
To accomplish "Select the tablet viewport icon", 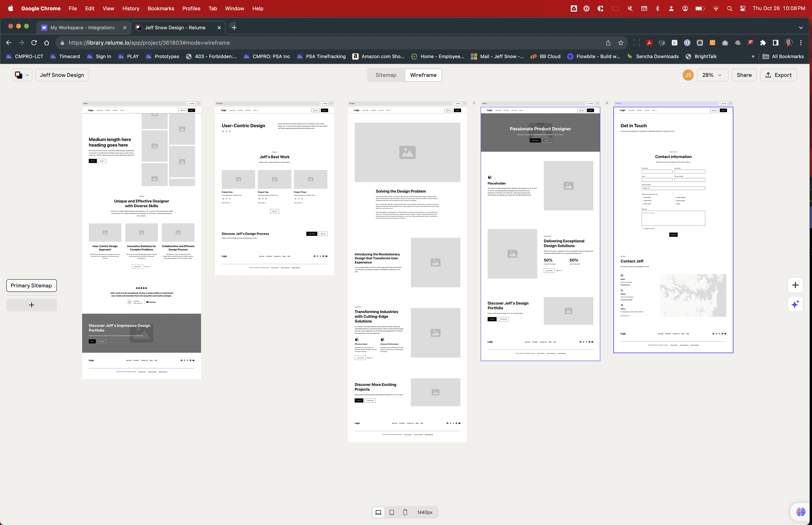I will tap(392, 512).
